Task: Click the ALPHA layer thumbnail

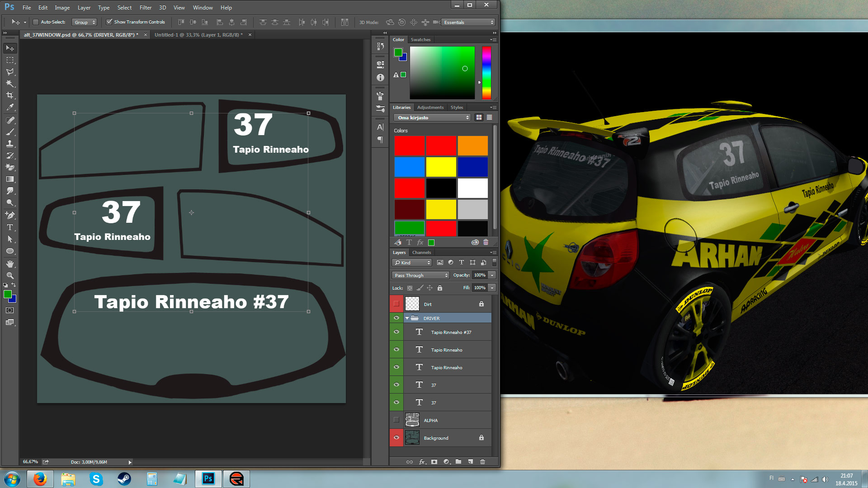Action: 412,420
